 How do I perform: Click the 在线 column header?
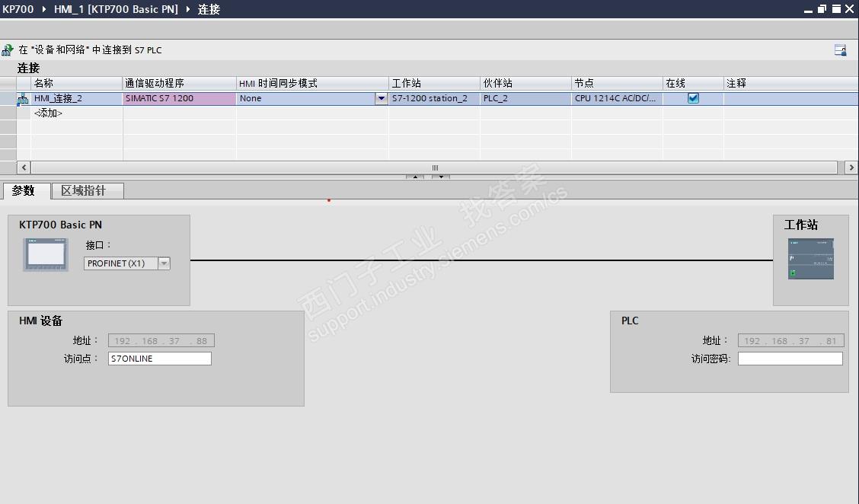(x=693, y=83)
